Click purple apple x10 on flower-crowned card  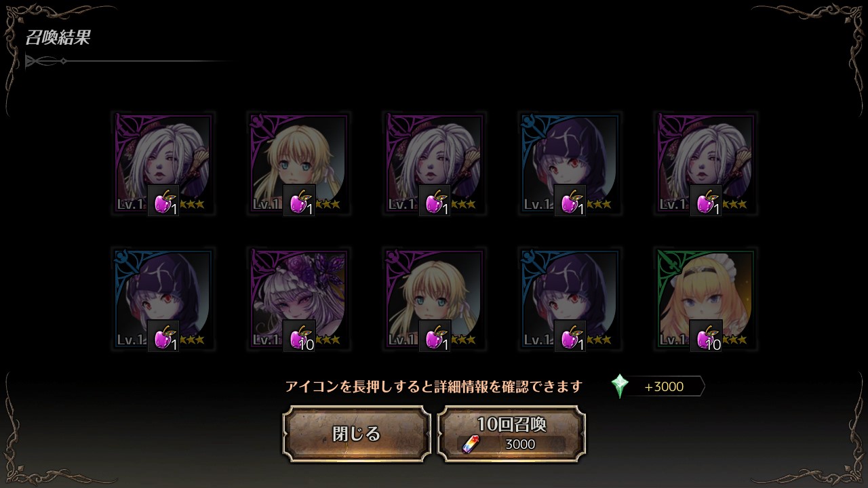(299, 336)
